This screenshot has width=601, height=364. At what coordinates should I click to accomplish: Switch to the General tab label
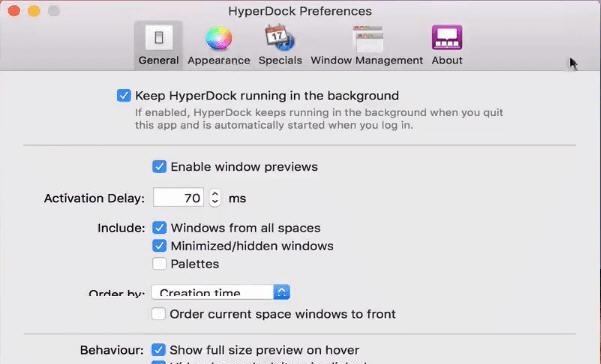click(x=159, y=61)
